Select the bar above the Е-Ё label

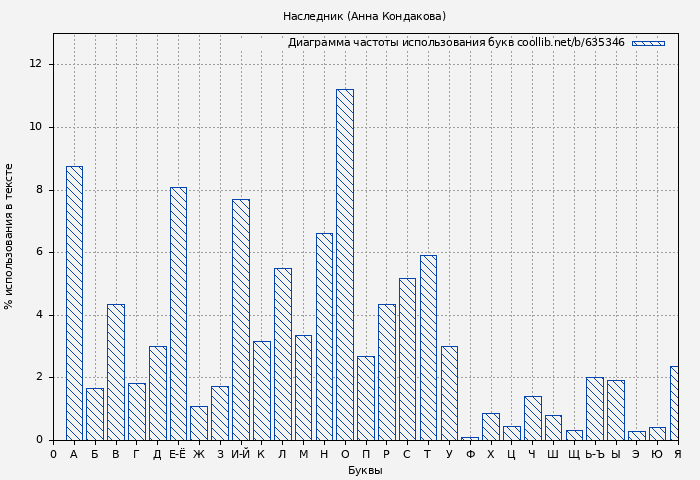pos(178,314)
